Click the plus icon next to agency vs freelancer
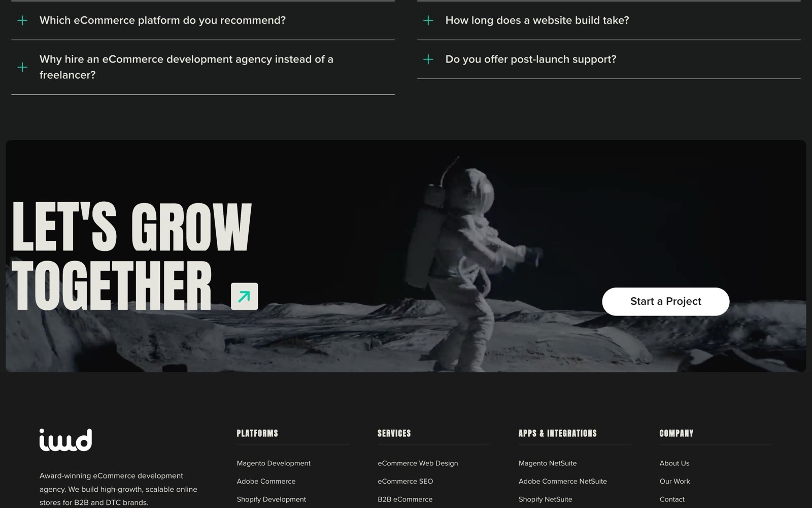Image resolution: width=812 pixels, height=508 pixels. [x=22, y=67]
